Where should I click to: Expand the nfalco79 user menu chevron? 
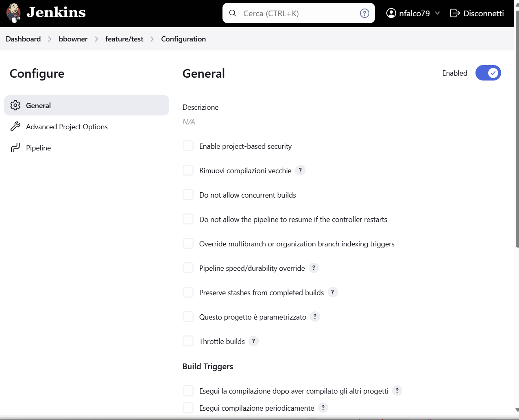point(438,13)
